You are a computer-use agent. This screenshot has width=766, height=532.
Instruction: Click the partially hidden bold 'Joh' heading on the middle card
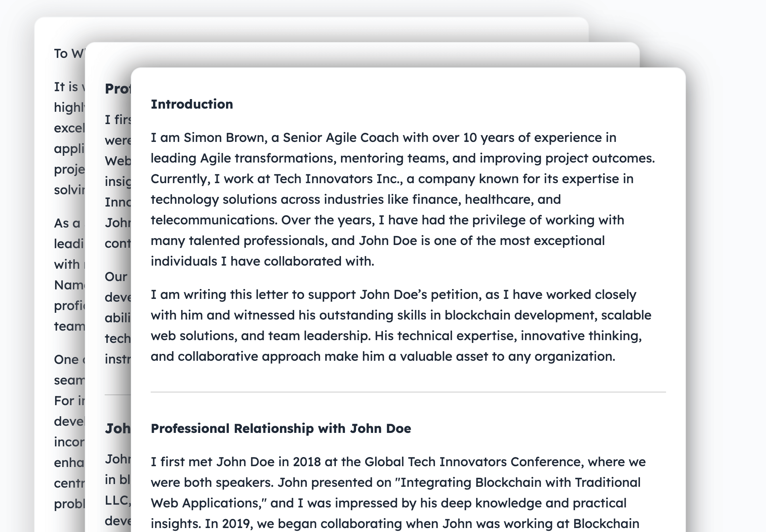(x=117, y=429)
